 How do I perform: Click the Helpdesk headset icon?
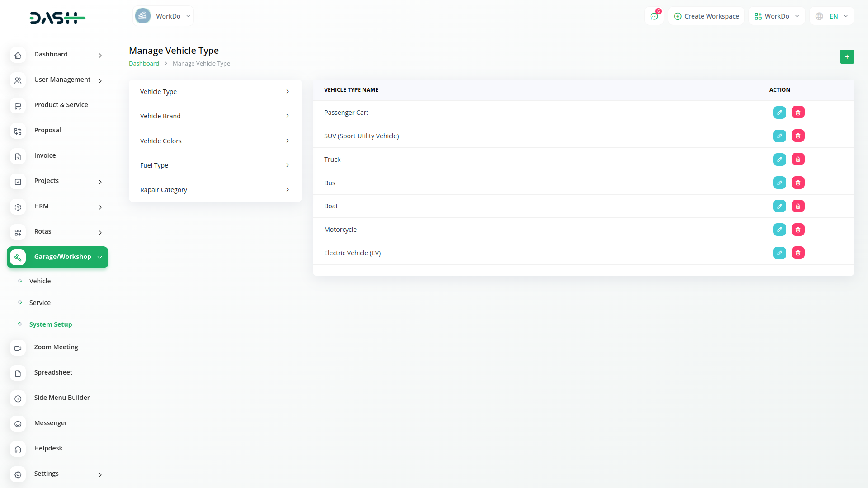pos(18,449)
